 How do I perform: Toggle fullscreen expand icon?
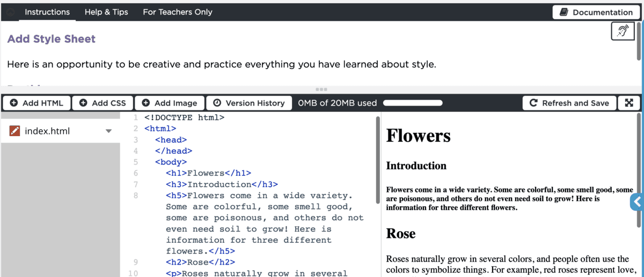point(629,103)
